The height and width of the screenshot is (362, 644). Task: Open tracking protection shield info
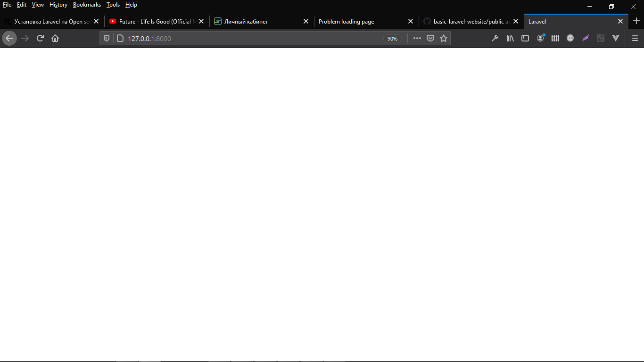tap(107, 38)
